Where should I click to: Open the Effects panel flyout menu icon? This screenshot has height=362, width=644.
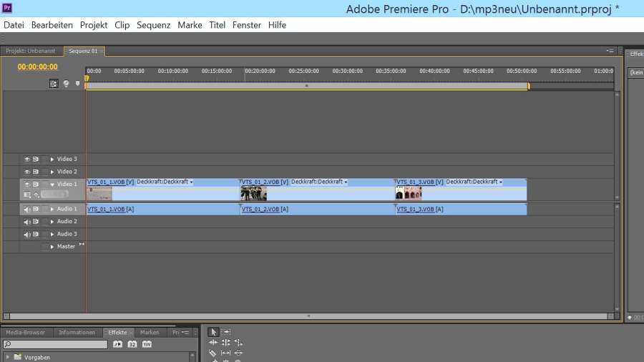tap(185, 333)
